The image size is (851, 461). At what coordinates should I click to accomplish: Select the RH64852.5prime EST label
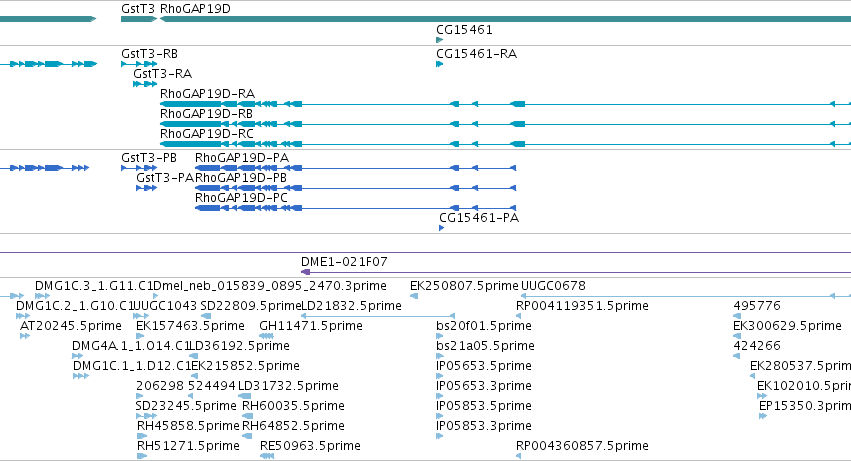[x=294, y=426]
